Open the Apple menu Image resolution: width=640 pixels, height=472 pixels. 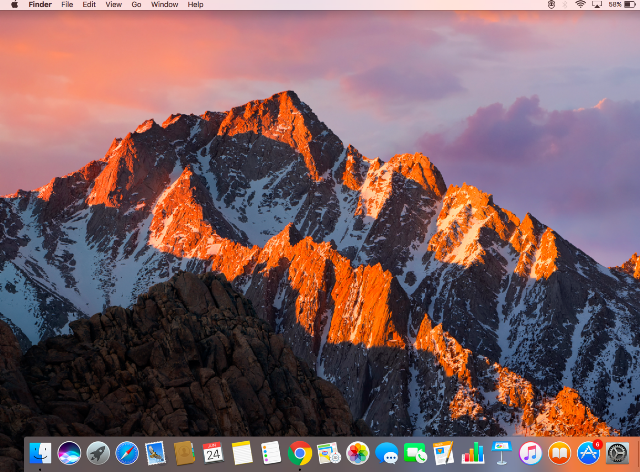(14, 4)
